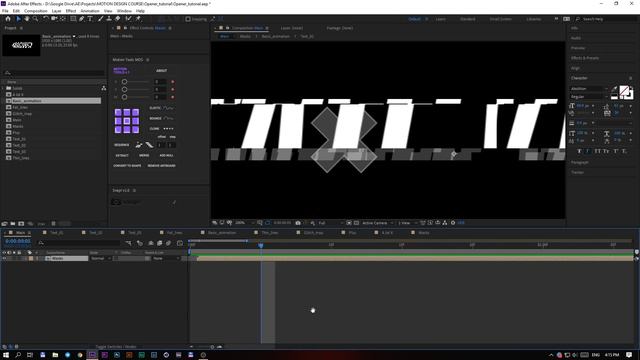Open the Effect menu
Image resolution: width=640 pixels, height=360 pixels.
click(x=71, y=11)
